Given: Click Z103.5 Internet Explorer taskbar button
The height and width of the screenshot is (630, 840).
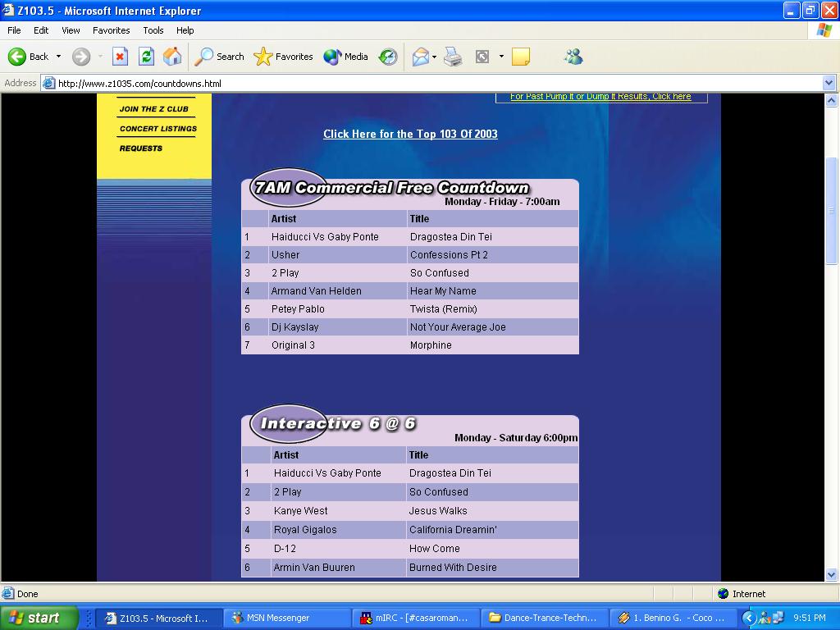Looking at the screenshot, I should click(158, 618).
